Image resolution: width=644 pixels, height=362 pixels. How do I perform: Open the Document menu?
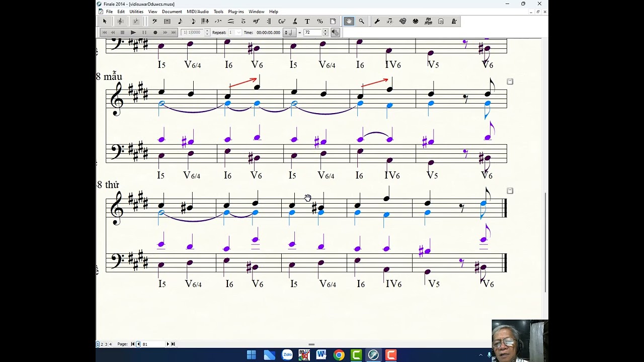(172, 12)
